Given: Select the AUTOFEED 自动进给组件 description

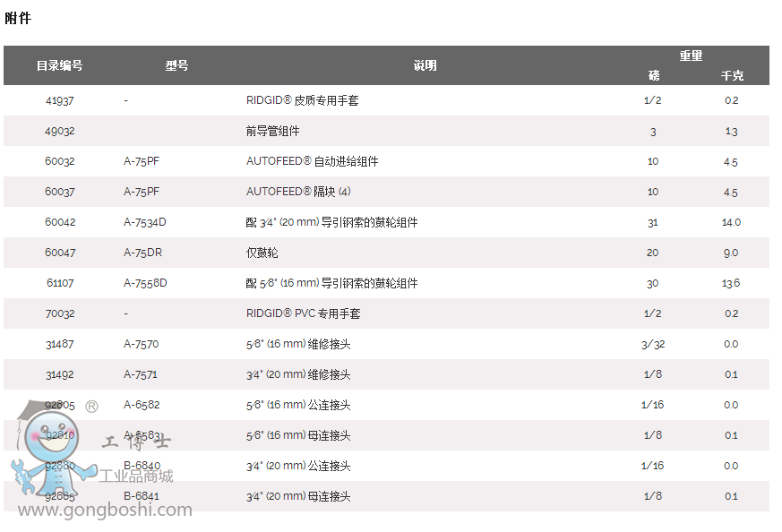Looking at the screenshot, I should click(x=312, y=161).
